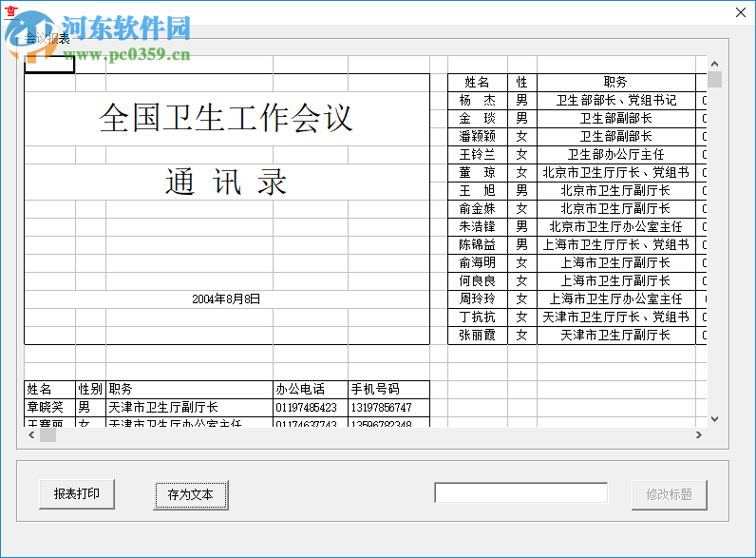Select the 职务 header in lower table

[x=190, y=390]
